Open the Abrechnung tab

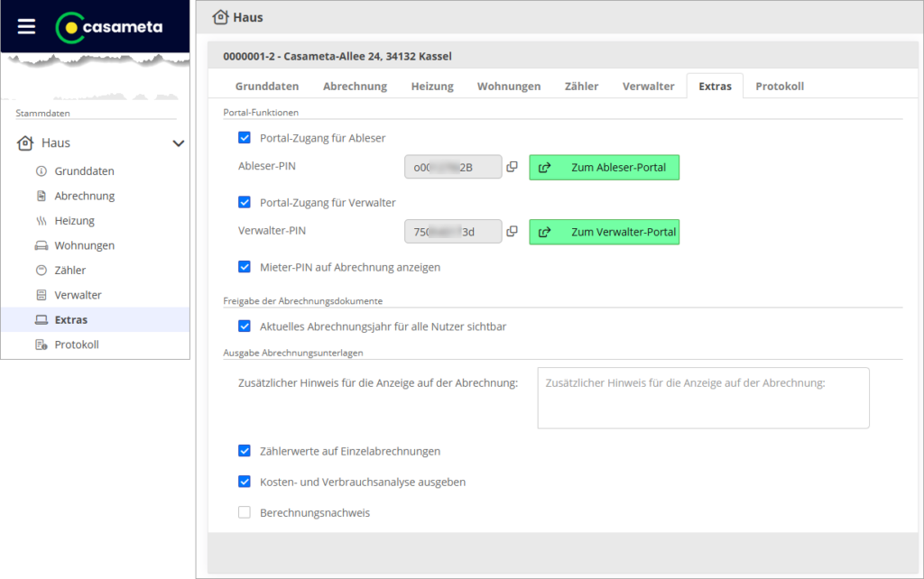pos(355,86)
